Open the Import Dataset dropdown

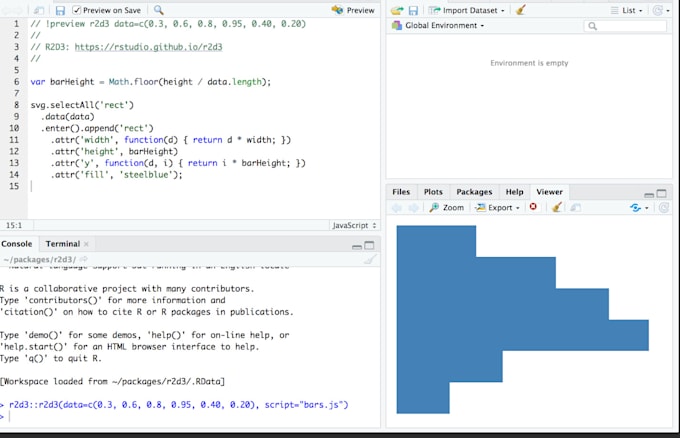tap(467, 10)
